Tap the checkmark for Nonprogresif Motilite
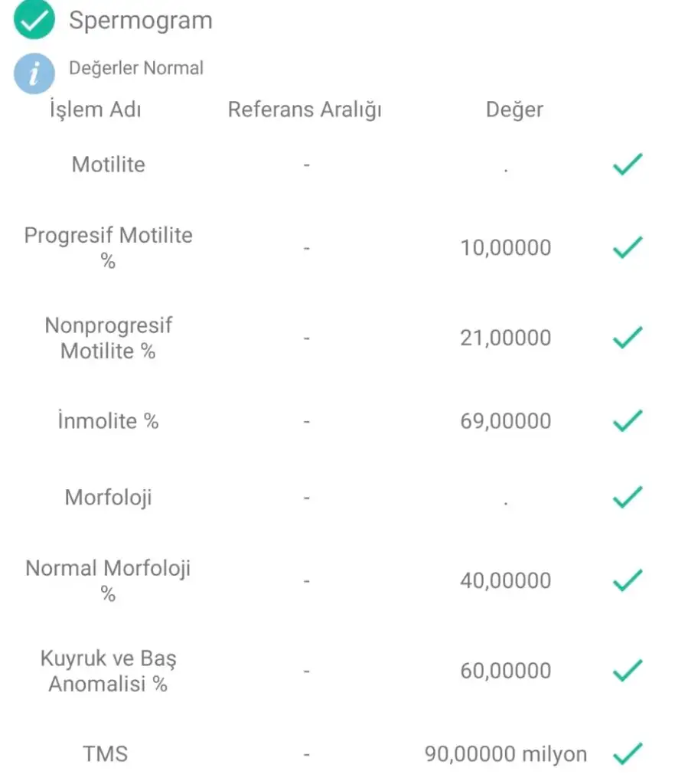 628,338
